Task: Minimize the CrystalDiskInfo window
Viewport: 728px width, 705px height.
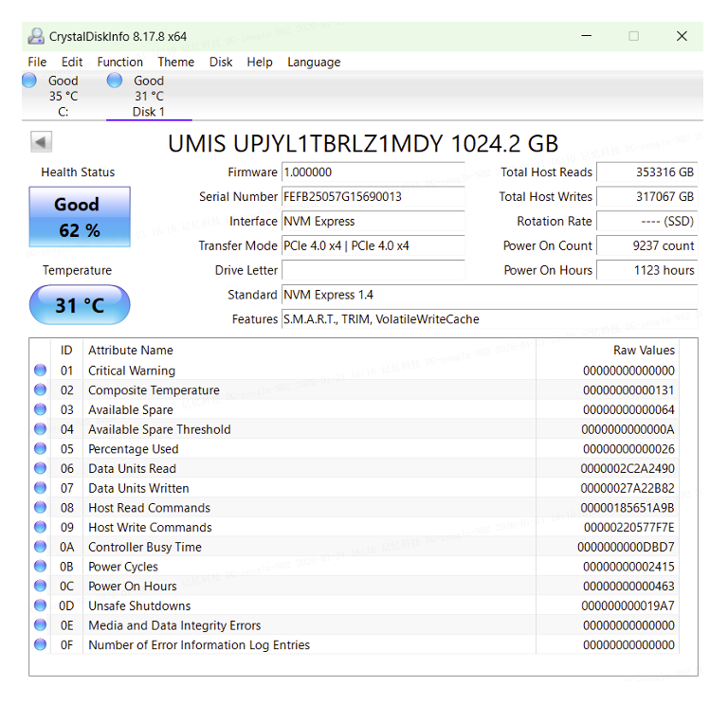Action: click(x=587, y=36)
